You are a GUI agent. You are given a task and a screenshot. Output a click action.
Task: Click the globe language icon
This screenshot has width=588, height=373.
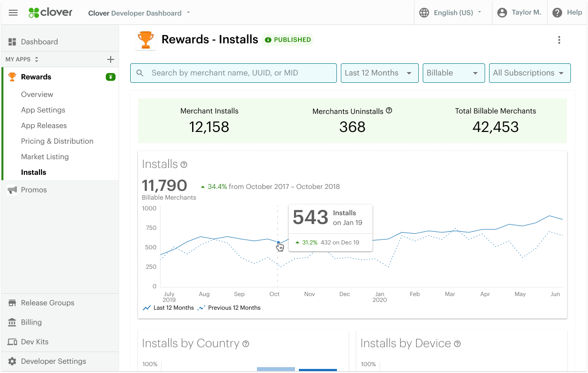[425, 13]
